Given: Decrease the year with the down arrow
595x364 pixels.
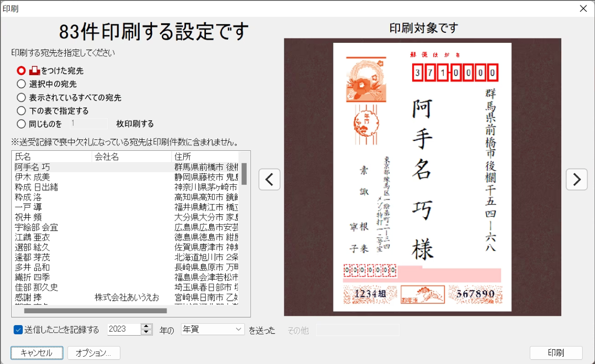Looking at the screenshot, I should point(147,332).
